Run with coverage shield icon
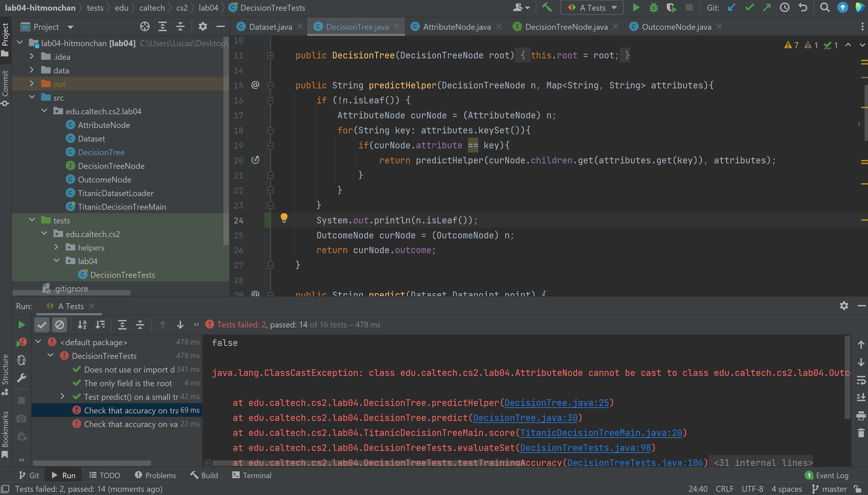Viewport: 868px width, 495px height. (671, 7)
